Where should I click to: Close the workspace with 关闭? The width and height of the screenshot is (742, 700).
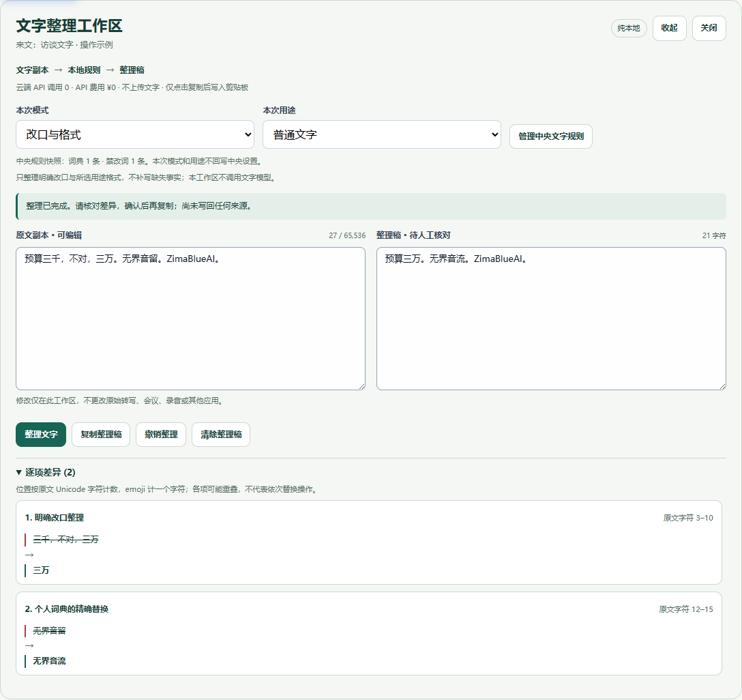tap(709, 28)
